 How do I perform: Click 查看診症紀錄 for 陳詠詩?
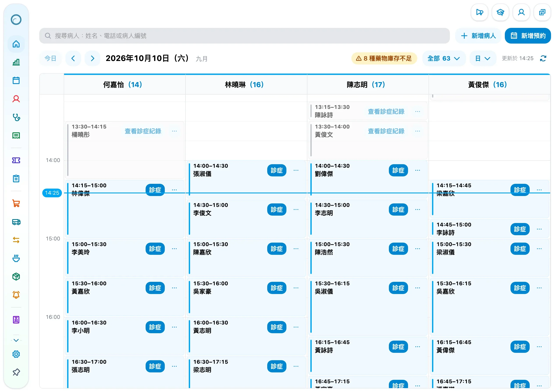386,112
